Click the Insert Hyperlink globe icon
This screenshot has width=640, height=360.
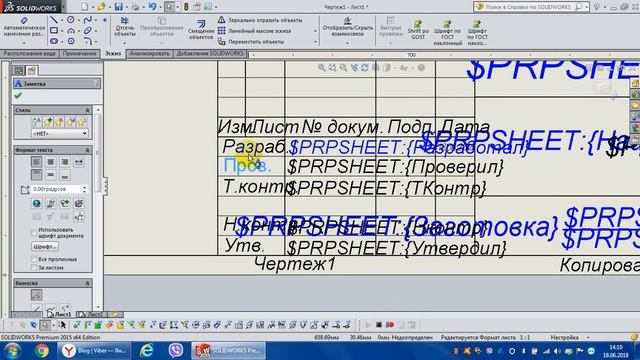pos(37,203)
